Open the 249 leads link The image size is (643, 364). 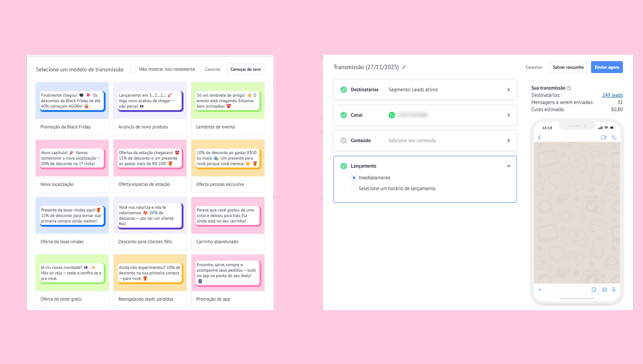coord(612,95)
